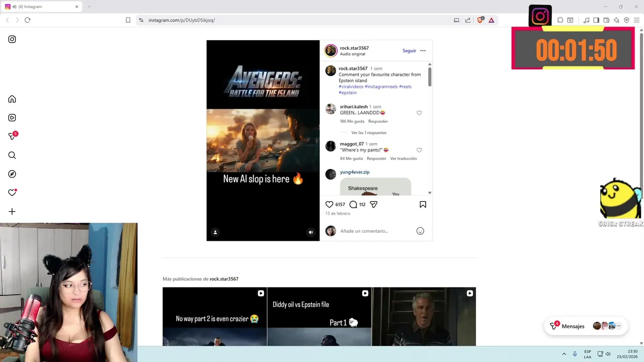The height and width of the screenshot is (362, 644).
Task: Click the browser address bar URL
Action: click(182, 20)
